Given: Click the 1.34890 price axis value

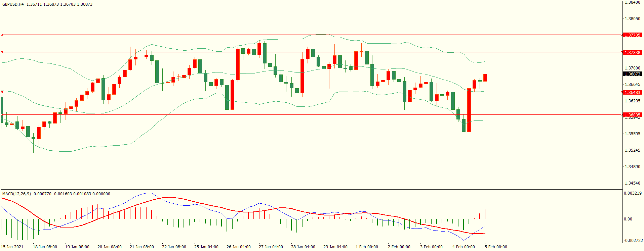Looking at the screenshot, I should coord(632,167).
